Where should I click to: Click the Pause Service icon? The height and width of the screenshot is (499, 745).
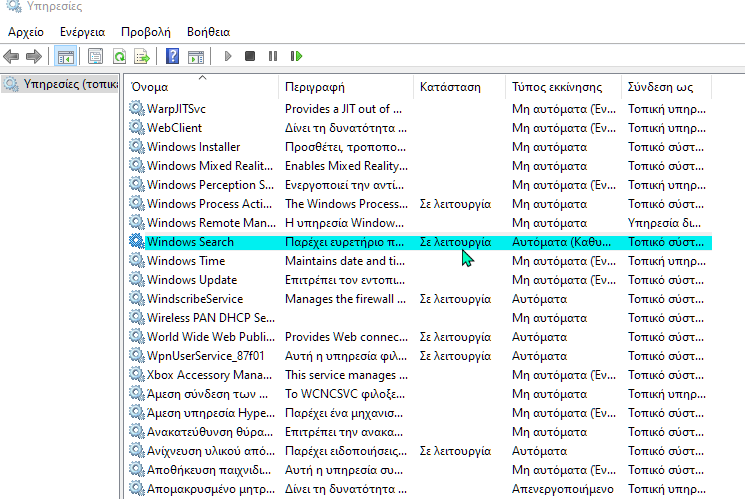click(x=273, y=56)
